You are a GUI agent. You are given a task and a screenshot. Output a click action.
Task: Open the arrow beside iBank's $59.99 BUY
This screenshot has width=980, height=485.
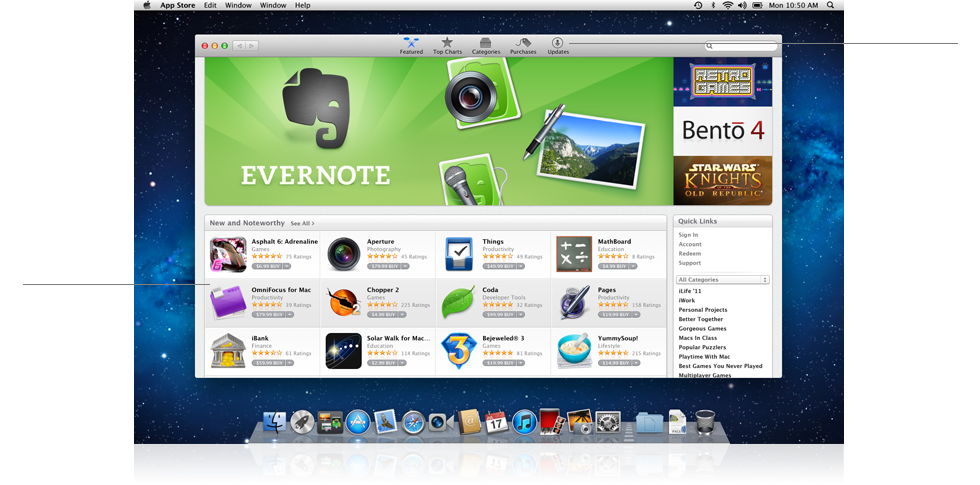pos(290,362)
